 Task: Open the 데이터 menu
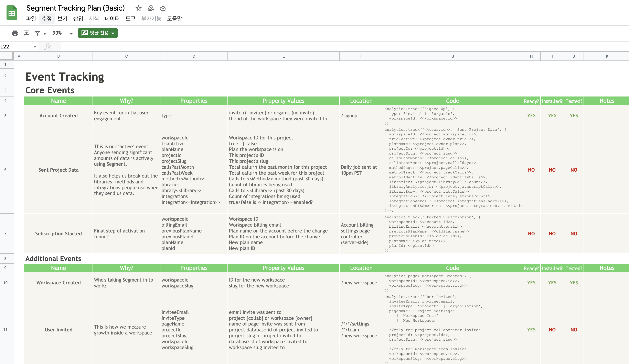(x=112, y=19)
